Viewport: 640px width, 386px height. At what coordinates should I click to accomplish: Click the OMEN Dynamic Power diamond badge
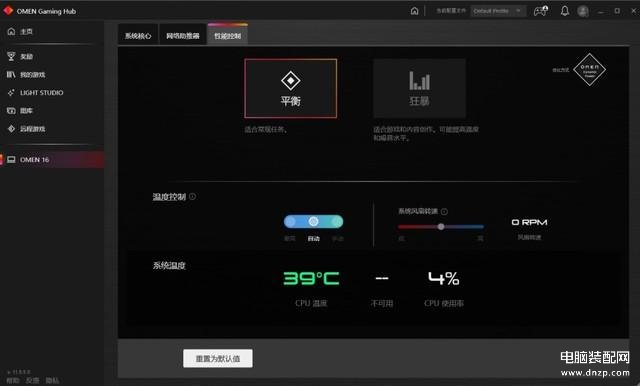[x=589, y=70]
